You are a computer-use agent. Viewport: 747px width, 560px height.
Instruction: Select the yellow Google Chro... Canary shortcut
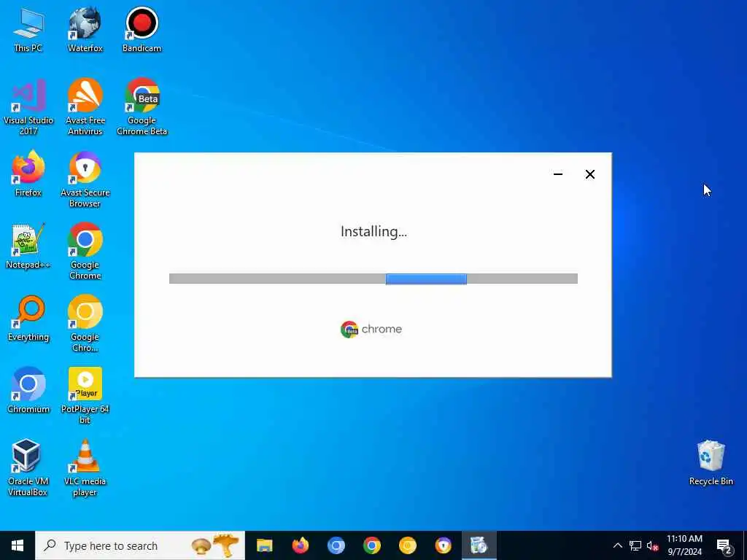tap(85, 324)
